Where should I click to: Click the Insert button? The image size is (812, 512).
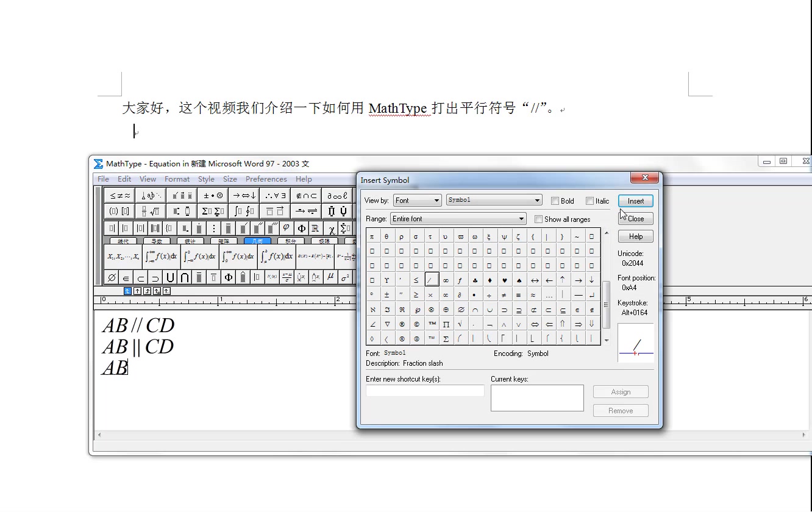pos(635,201)
